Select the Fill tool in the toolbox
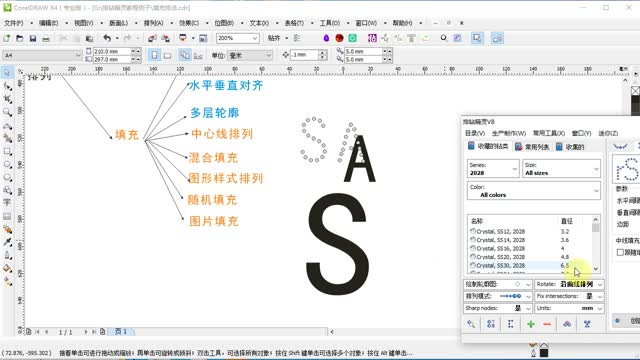 [7, 268]
